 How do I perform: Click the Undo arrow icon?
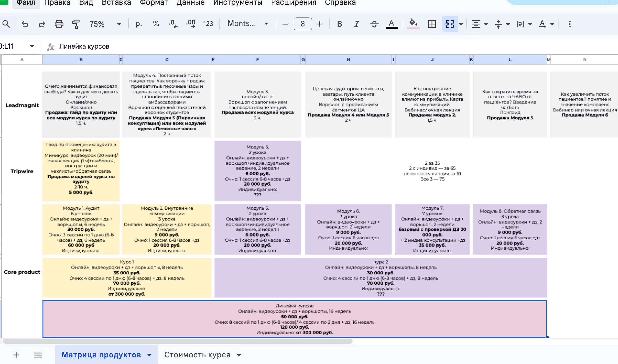(25, 24)
